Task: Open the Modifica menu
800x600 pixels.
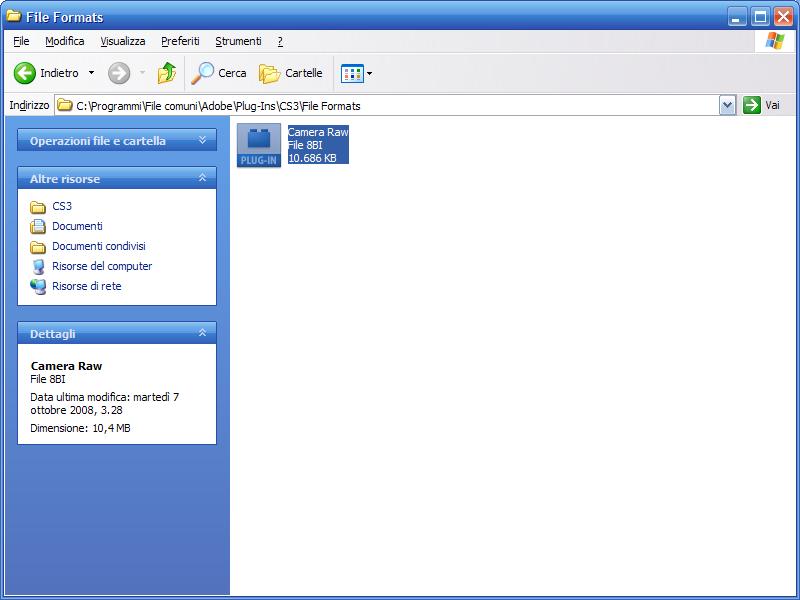Action: [x=65, y=41]
